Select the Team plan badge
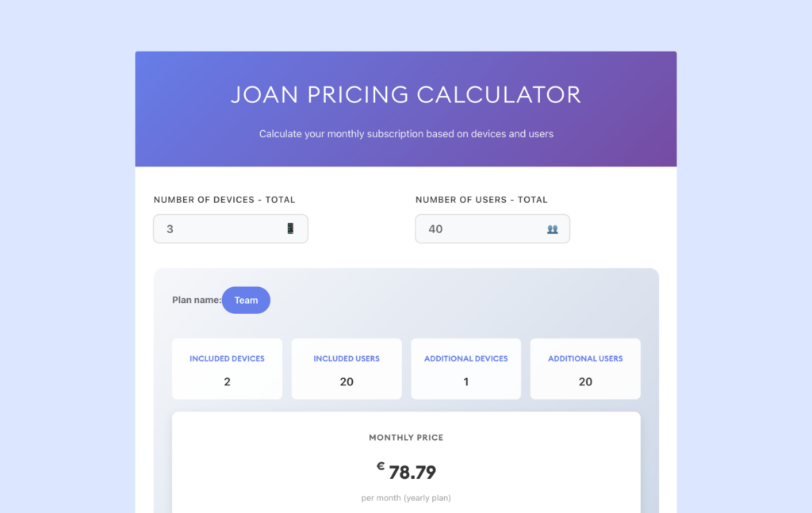The height and width of the screenshot is (513, 812). pyautogui.click(x=246, y=300)
